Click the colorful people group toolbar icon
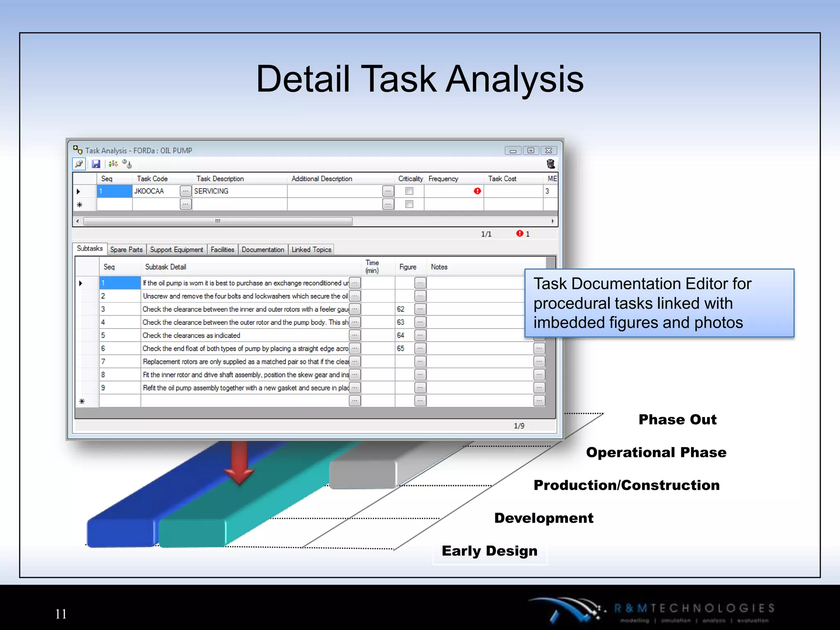The height and width of the screenshot is (630, 840). 113,164
